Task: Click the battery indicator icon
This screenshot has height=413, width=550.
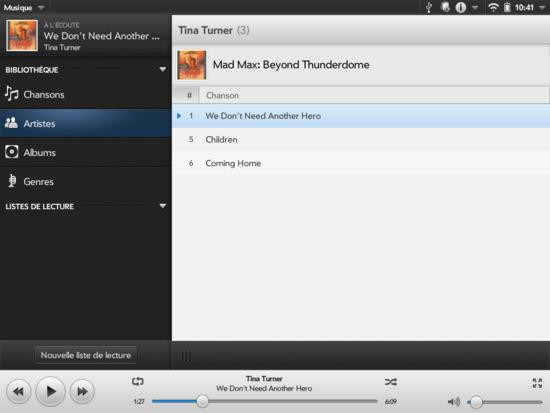Action: coord(507,7)
